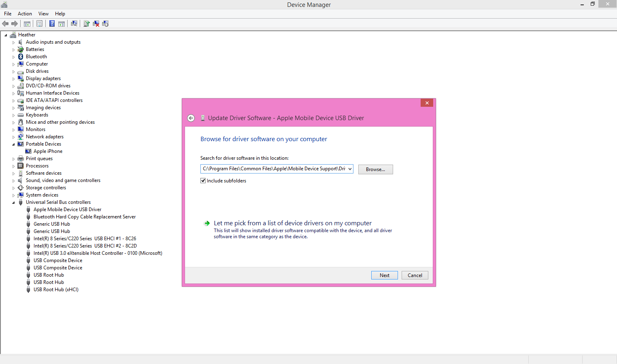This screenshot has height=364, width=617.
Task: Select Bluetooth Hard Copy Cable Replacement Server
Action: tap(85, 217)
